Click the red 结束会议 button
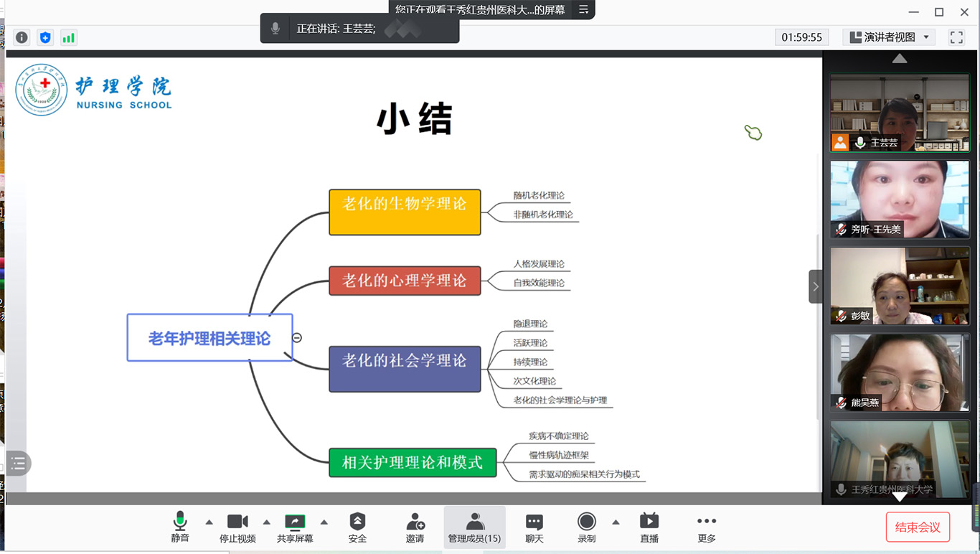Viewport: 980px width, 554px height. click(918, 527)
